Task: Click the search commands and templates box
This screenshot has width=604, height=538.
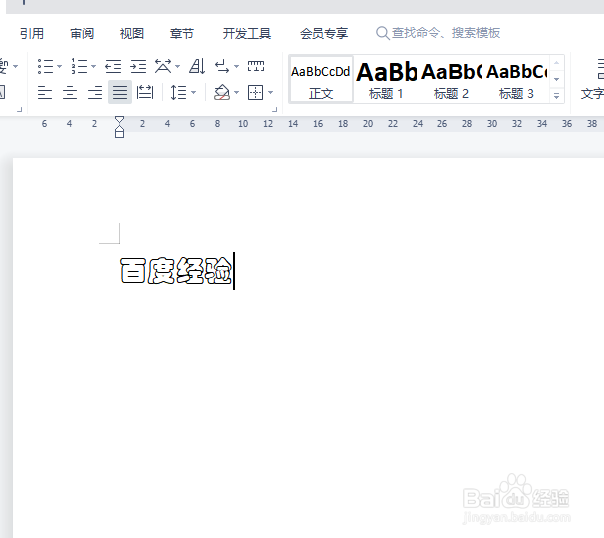Action: (438, 33)
